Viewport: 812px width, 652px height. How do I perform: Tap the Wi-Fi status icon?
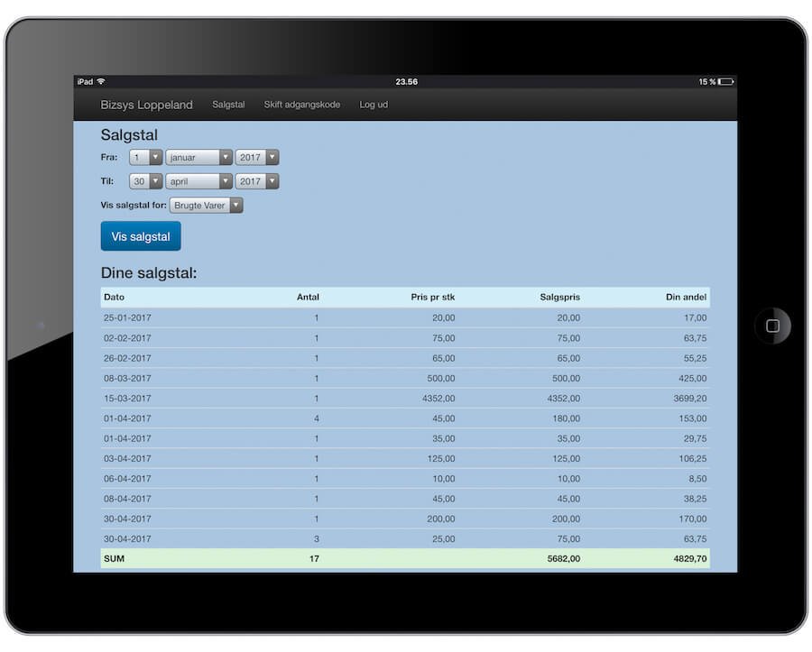101,82
